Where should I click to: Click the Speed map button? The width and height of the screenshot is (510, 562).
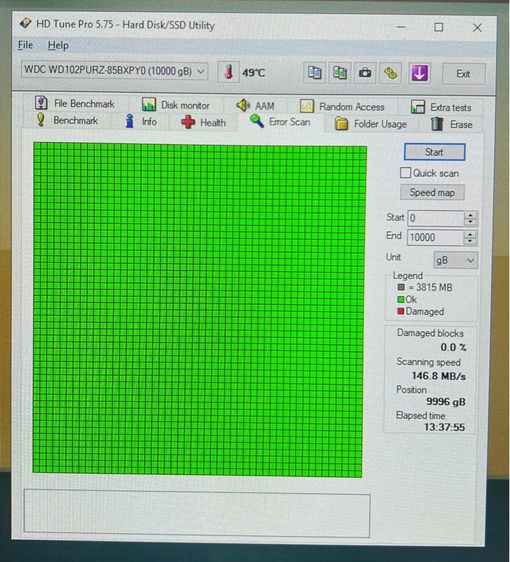pyautogui.click(x=432, y=192)
